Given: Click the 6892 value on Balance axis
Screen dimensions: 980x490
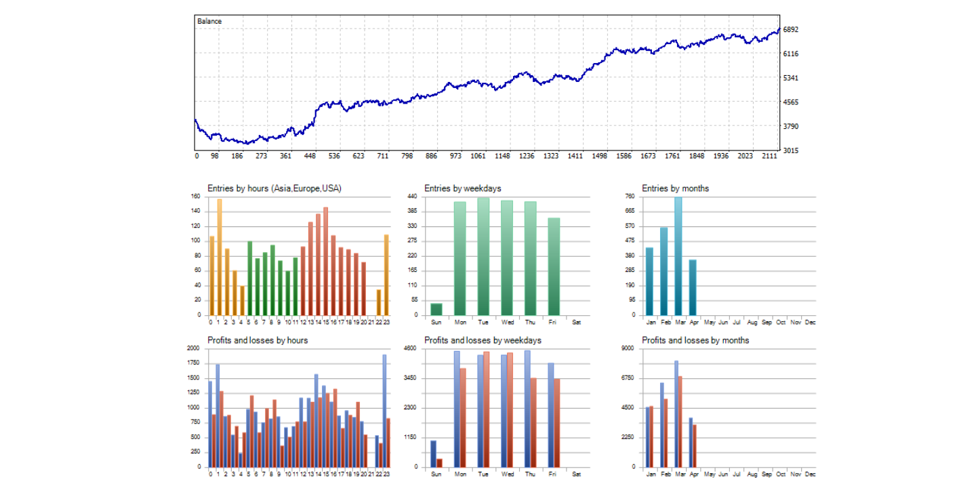Looking at the screenshot, I should [792, 29].
